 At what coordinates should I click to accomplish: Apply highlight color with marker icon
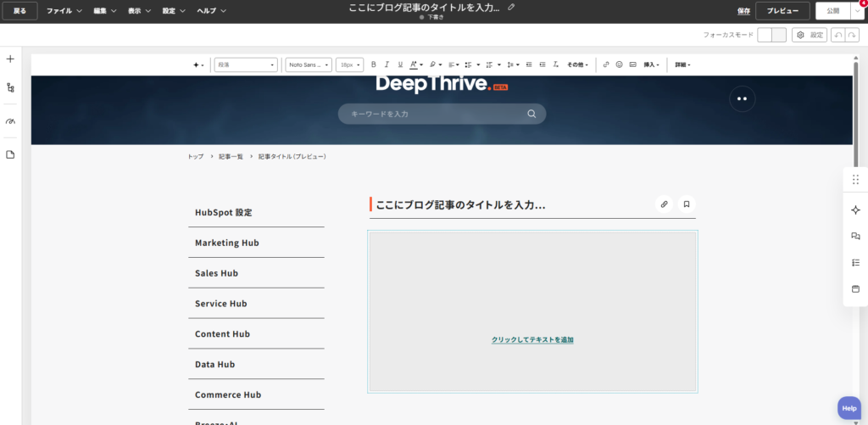click(x=436, y=64)
